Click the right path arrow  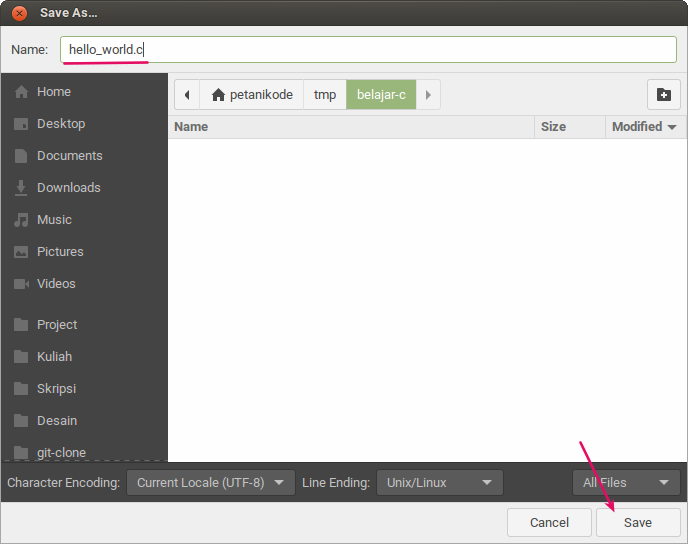tap(428, 95)
